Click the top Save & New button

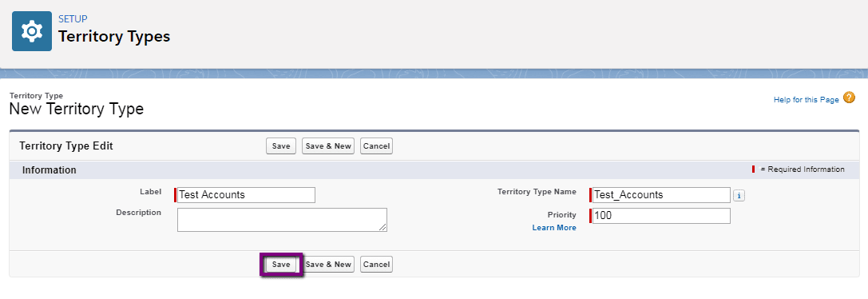point(328,146)
